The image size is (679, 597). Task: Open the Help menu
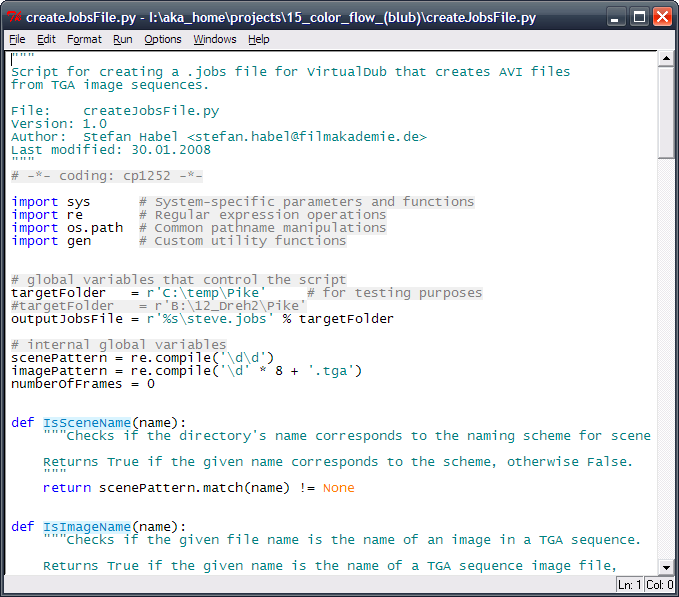(259, 39)
